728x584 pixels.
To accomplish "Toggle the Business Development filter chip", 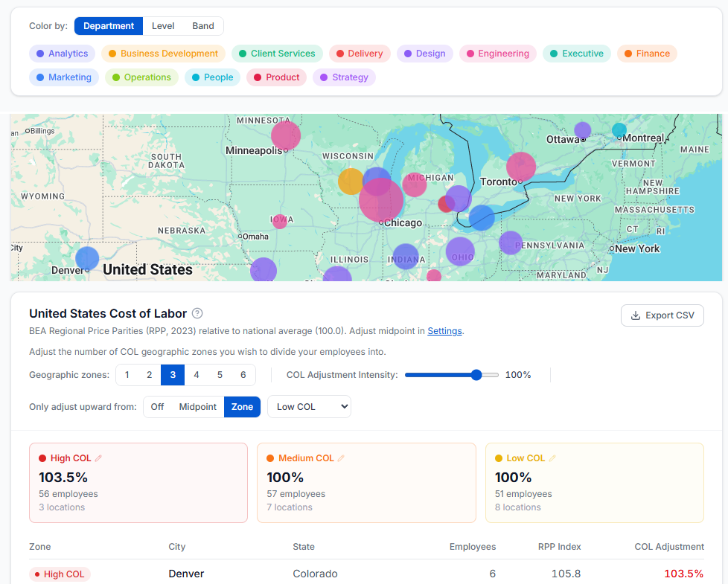I will pos(164,54).
